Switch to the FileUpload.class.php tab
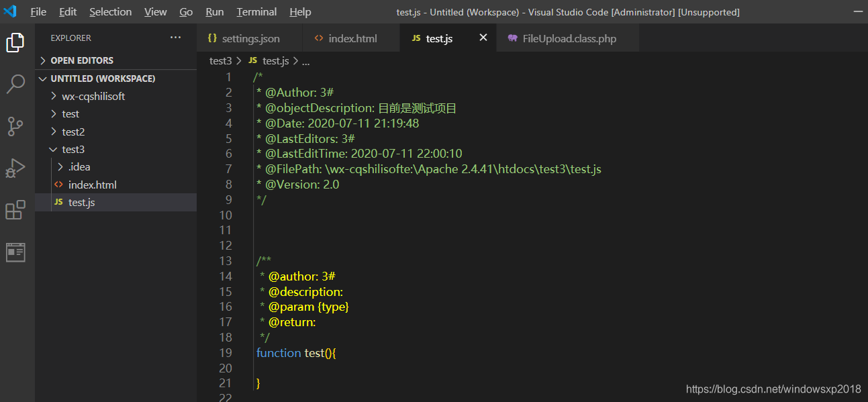Screen dimensions: 868x402 [569, 39]
